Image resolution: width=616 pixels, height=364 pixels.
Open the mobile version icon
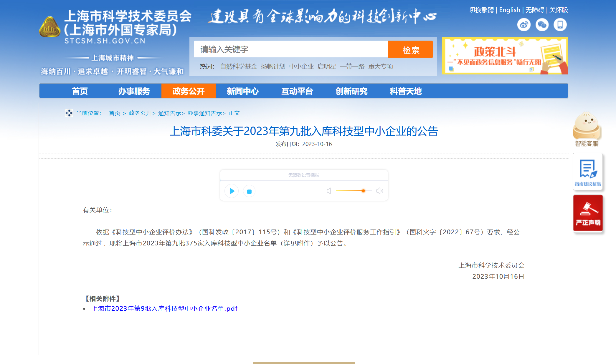(x=560, y=25)
